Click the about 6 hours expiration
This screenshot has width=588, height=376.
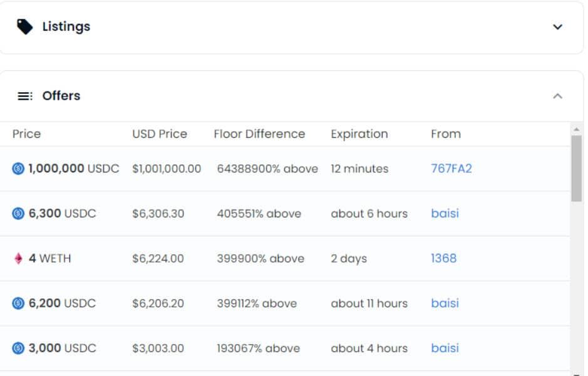[369, 214]
